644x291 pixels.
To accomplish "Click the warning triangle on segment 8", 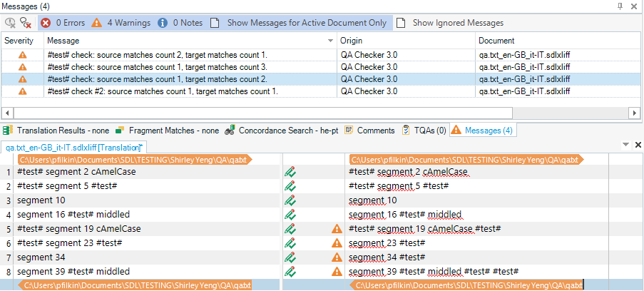I will (x=337, y=272).
